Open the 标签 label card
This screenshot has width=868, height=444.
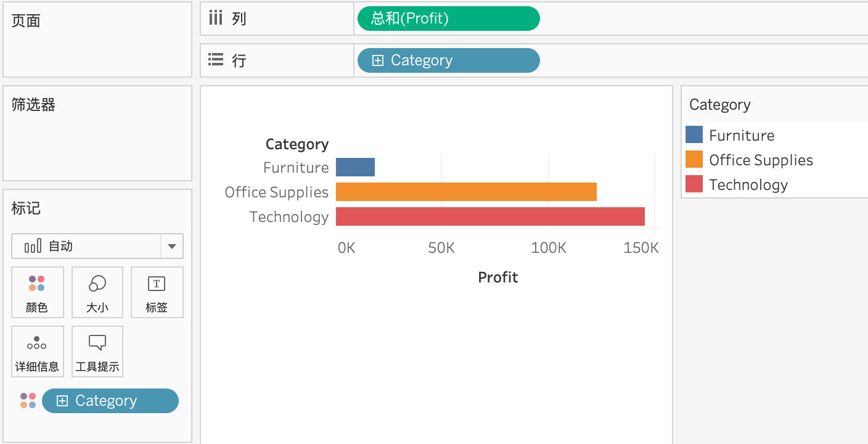157,292
